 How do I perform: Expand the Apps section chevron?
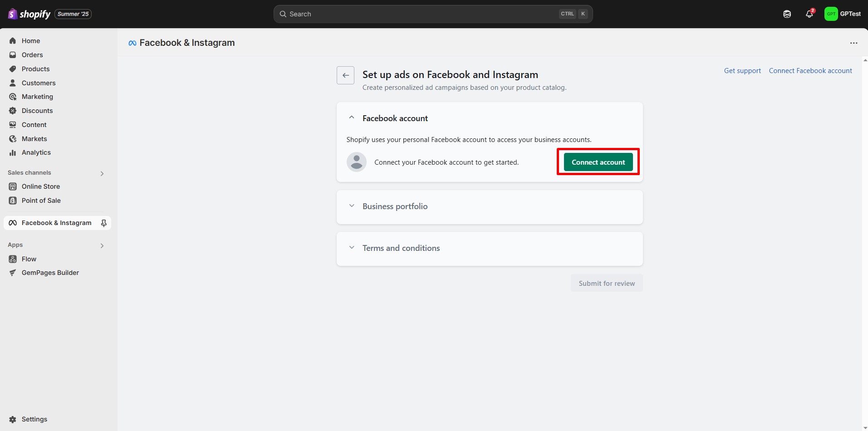click(102, 245)
